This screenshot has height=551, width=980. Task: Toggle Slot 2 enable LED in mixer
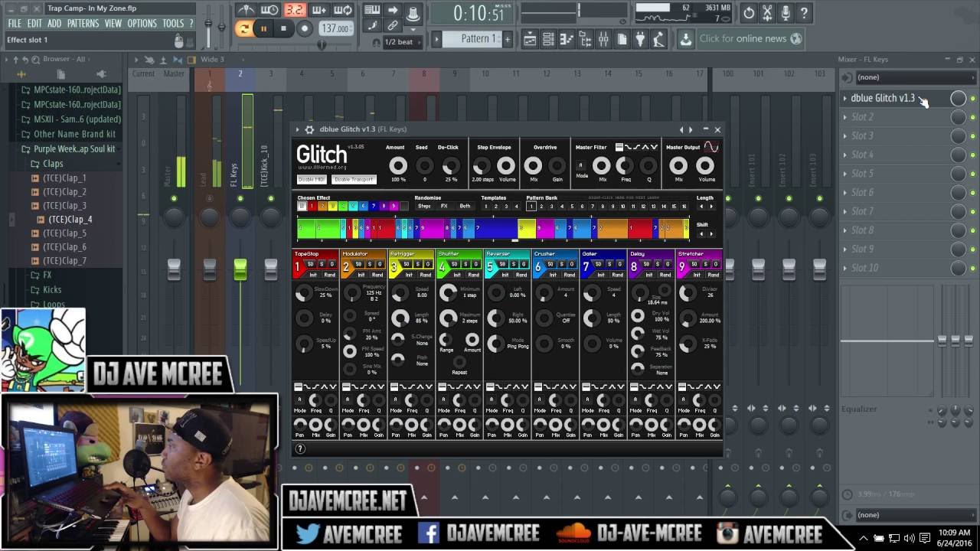click(x=973, y=117)
